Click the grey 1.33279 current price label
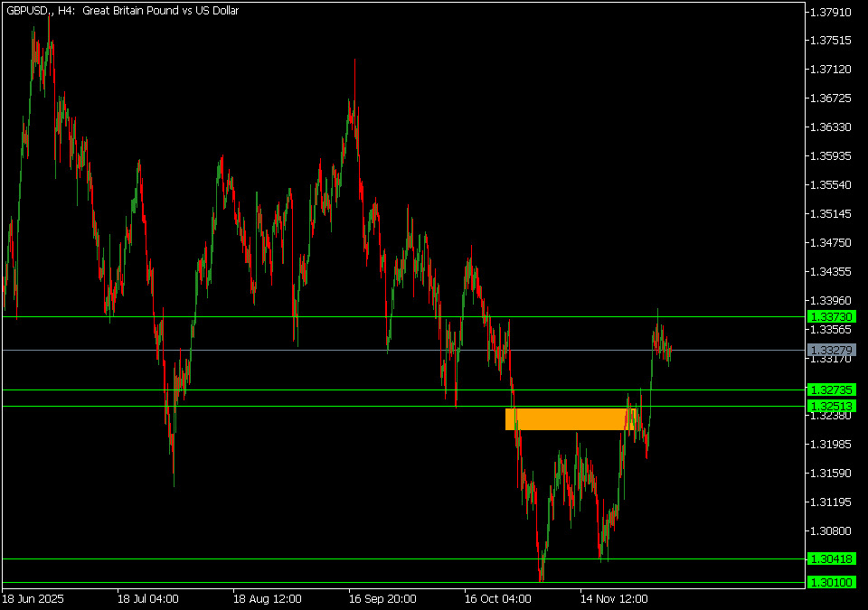Viewport: 868px width, 610px height. pos(832,350)
